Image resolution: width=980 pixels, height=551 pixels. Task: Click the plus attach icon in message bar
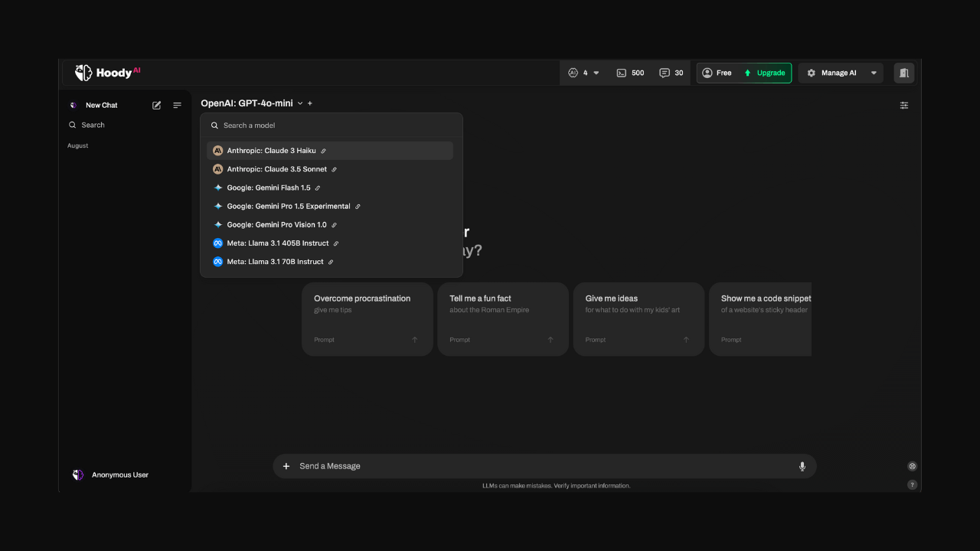[x=286, y=466]
